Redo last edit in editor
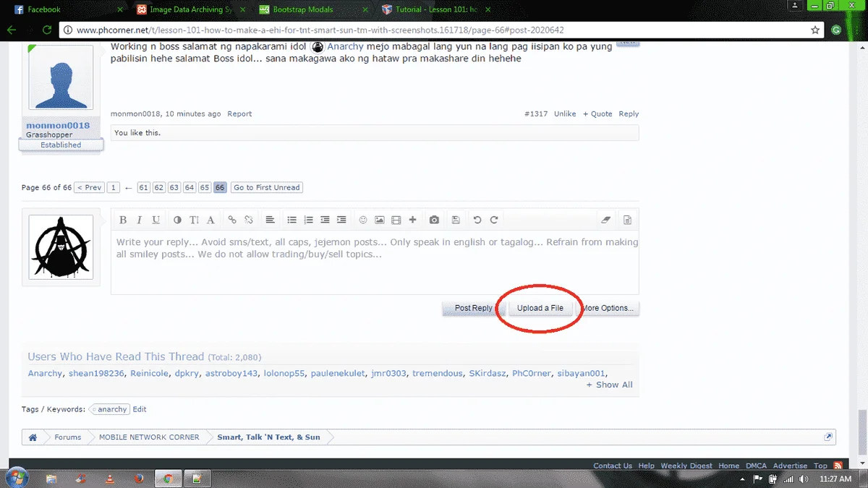This screenshot has height=488, width=868. 494,220
